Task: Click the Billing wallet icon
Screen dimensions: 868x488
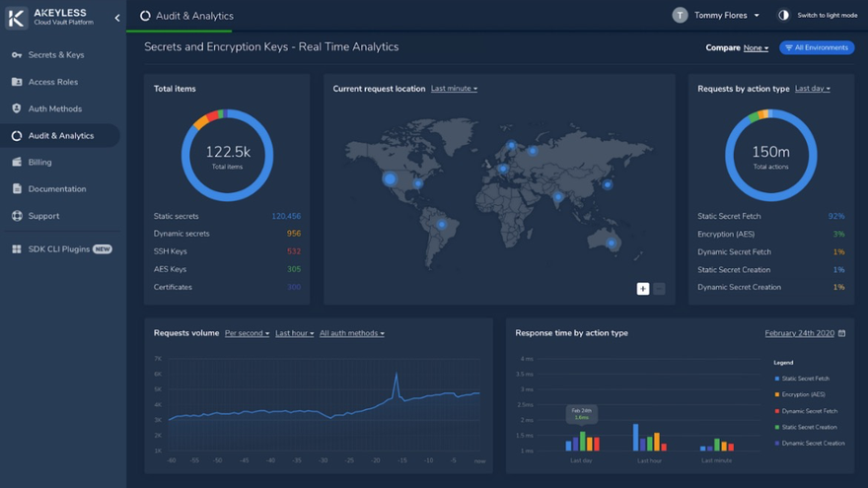Action: [x=17, y=162]
